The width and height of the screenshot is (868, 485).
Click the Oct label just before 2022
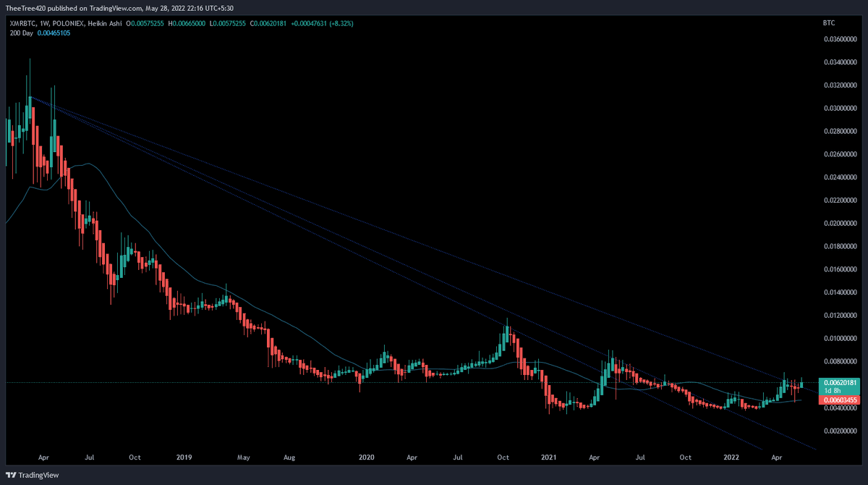click(686, 458)
